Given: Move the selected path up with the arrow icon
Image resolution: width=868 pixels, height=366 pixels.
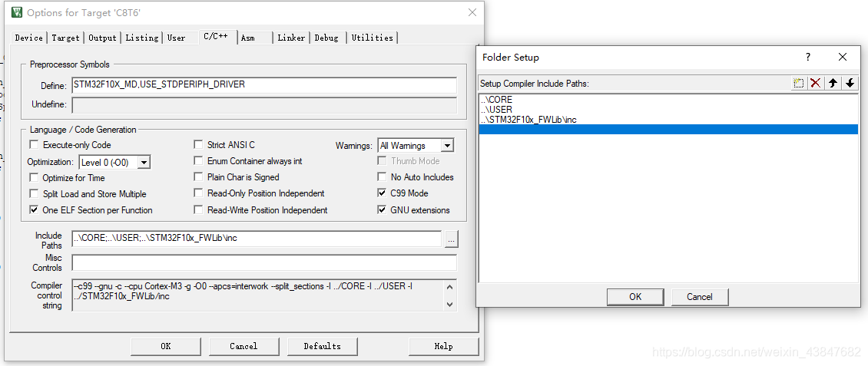Looking at the screenshot, I should [x=833, y=83].
